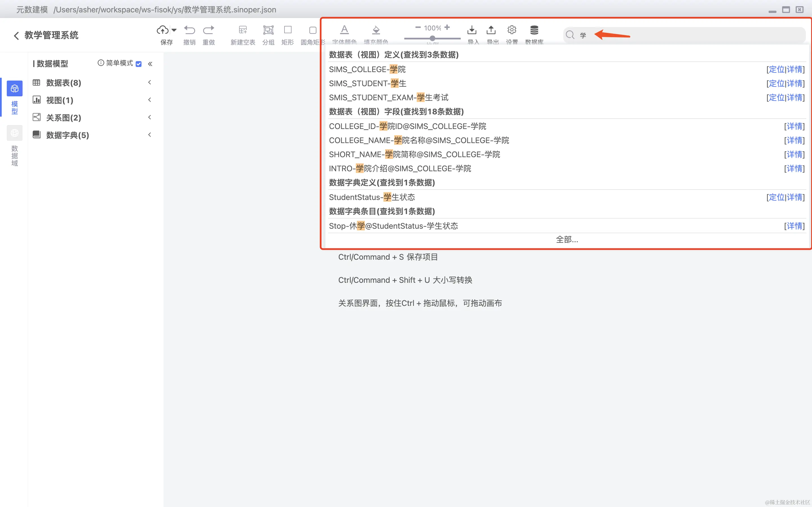Click the Import (导入) icon
Screen dimensions: 812x507
(x=472, y=30)
